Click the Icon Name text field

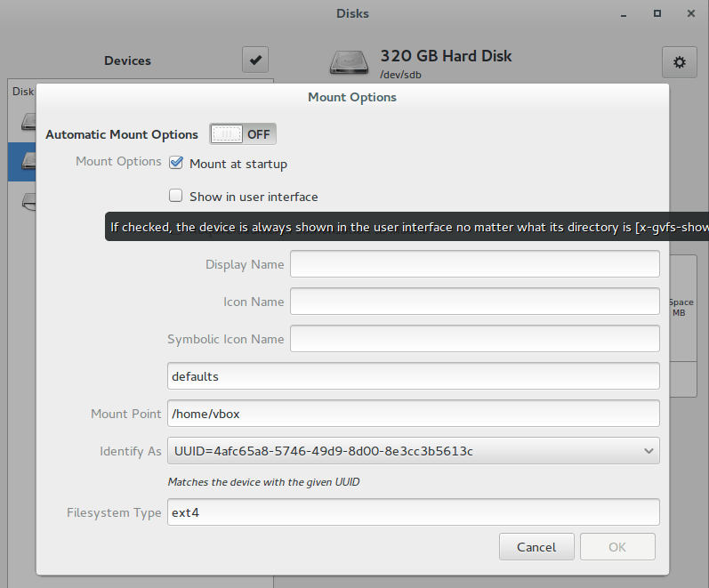(474, 302)
